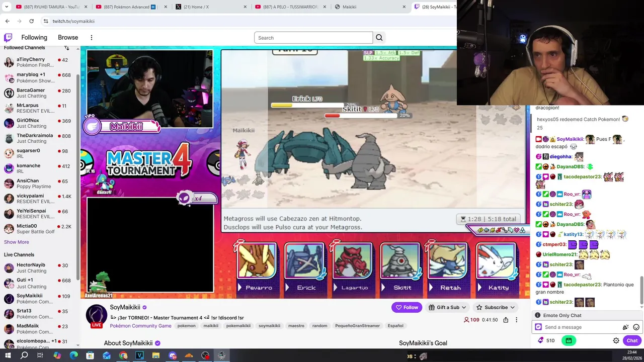Click komanche avatar in sidebar

pyautogui.click(x=9, y=168)
